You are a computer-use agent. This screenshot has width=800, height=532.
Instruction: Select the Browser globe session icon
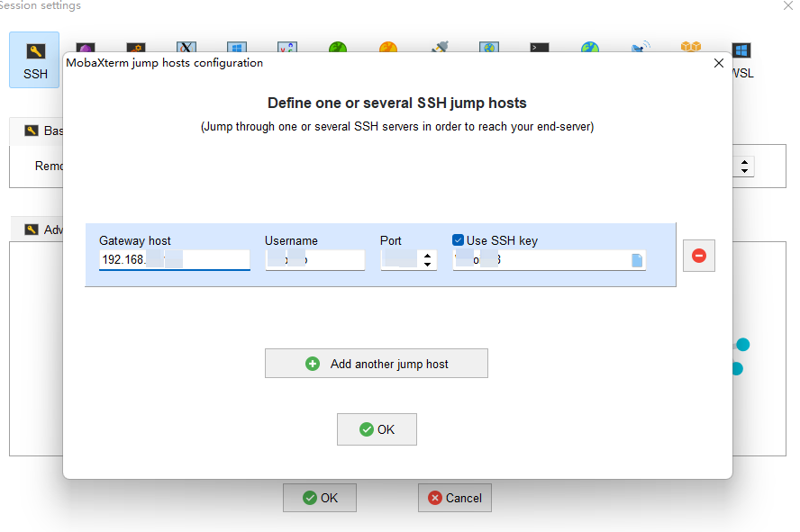coord(590,48)
